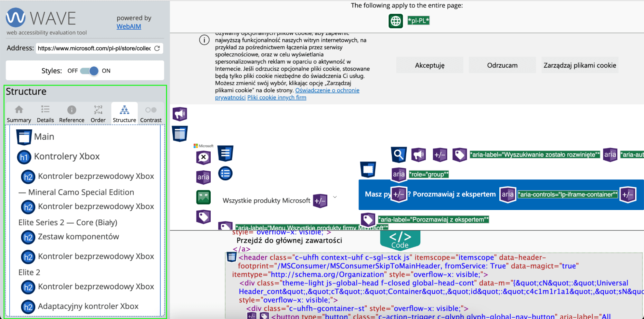Viewport: 644px width, 319px height.
Task: Click the tag icon beside aria-label="Porozmawiaj z ekspertem"
Action: (368, 220)
